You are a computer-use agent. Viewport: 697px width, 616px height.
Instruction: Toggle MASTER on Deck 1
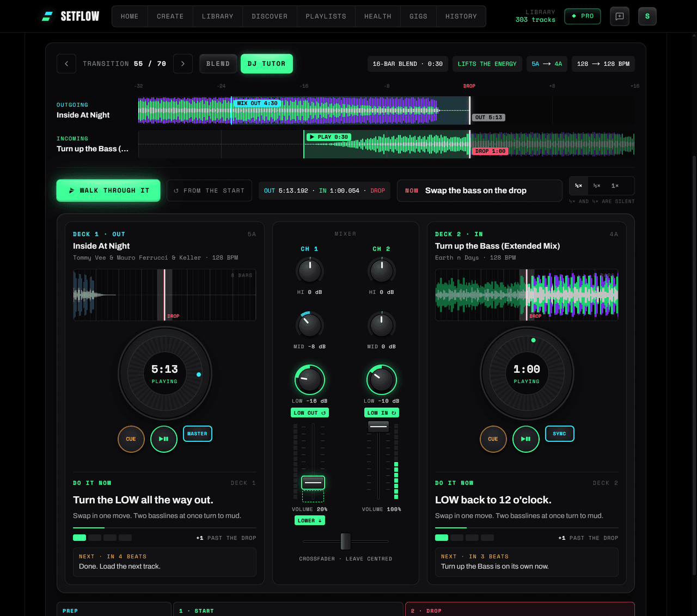197,434
